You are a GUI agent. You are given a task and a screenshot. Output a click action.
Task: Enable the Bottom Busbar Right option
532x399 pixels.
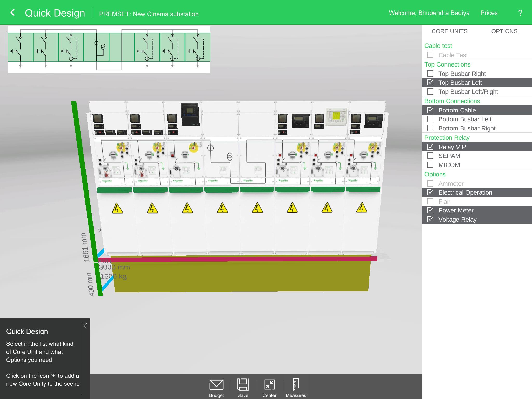[x=477, y=128]
